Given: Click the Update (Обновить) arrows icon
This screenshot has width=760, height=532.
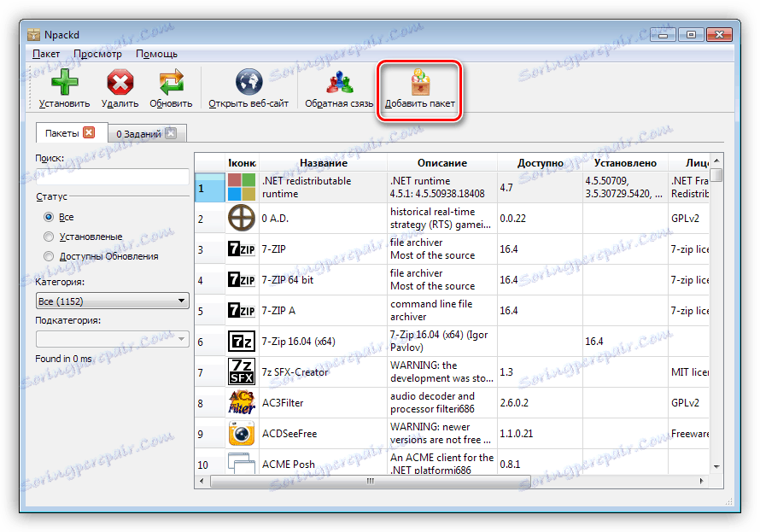Looking at the screenshot, I should 171,82.
